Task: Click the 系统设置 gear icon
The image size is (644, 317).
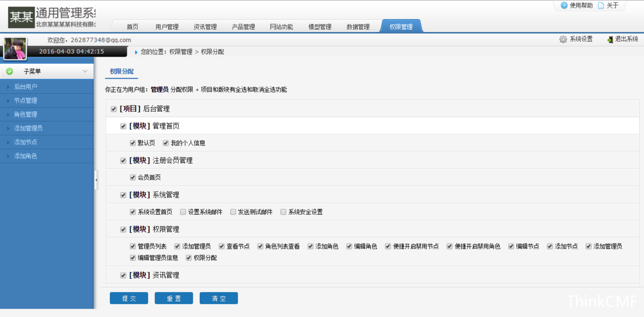Action: click(x=563, y=39)
